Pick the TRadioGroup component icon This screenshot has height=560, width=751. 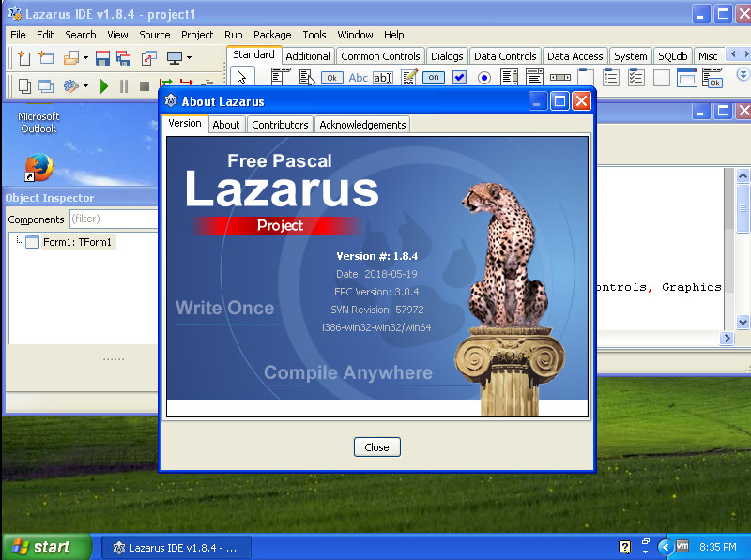click(x=611, y=77)
